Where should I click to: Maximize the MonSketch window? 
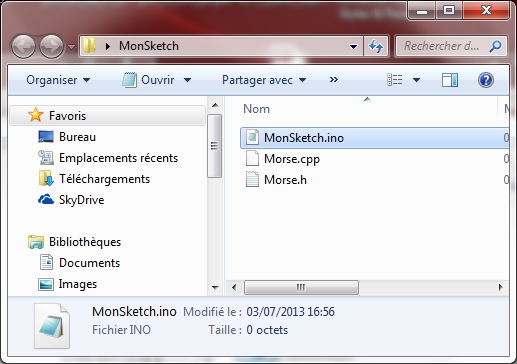pos(449,11)
